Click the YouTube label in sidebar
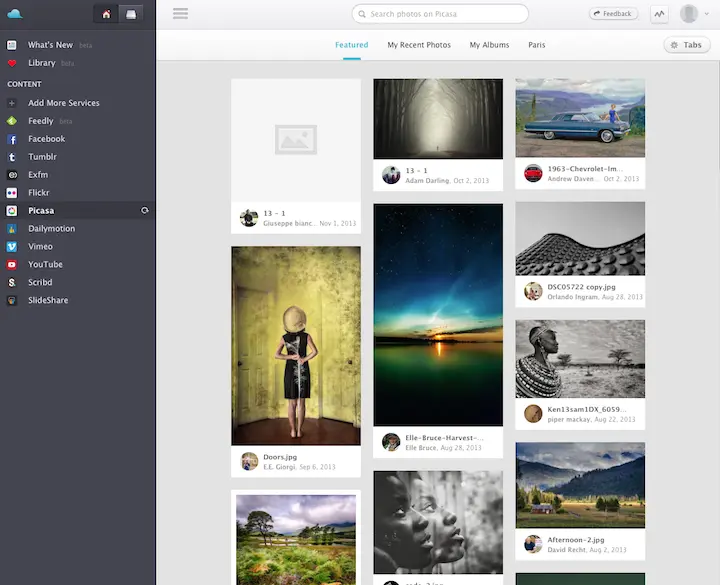Viewport: 720px width, 585px height. point(45,264)
